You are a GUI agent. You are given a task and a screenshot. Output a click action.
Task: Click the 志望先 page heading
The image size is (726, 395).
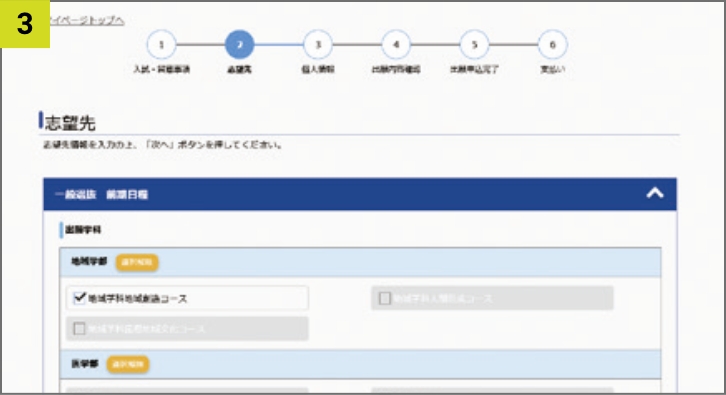coord(70,123)
